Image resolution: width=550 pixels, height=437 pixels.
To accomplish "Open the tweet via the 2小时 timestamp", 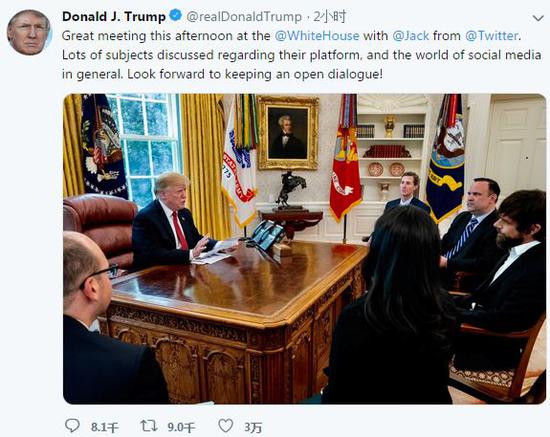I will pos(329,16).
